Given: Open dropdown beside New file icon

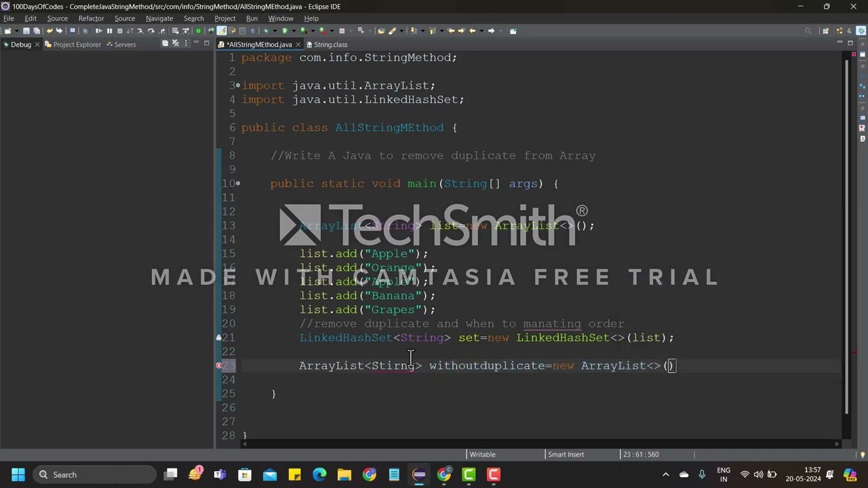Looking at the screenshot, I should pyautogui.click(x=16, y=30).
